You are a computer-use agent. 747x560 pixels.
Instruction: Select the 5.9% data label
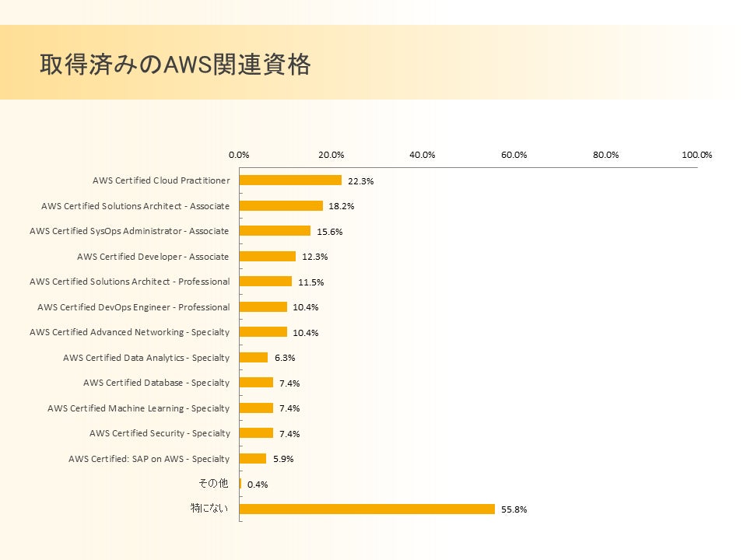coord(283,459)
